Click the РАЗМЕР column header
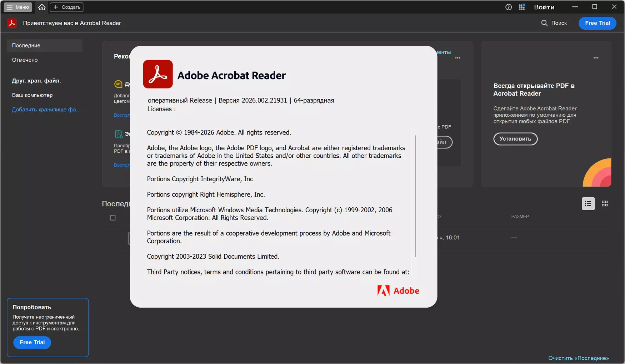 520,217
